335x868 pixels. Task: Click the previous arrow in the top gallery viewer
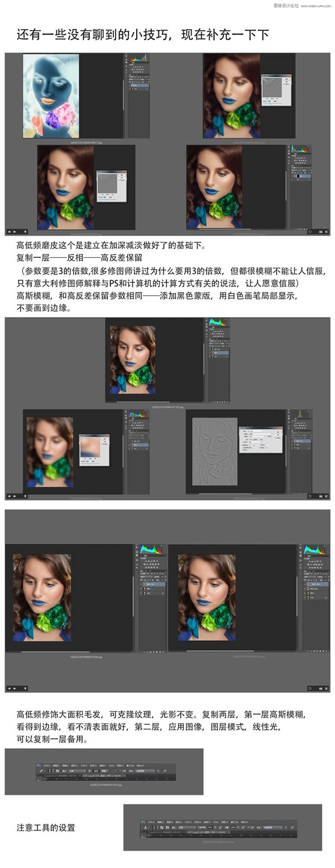click(9, 231)
